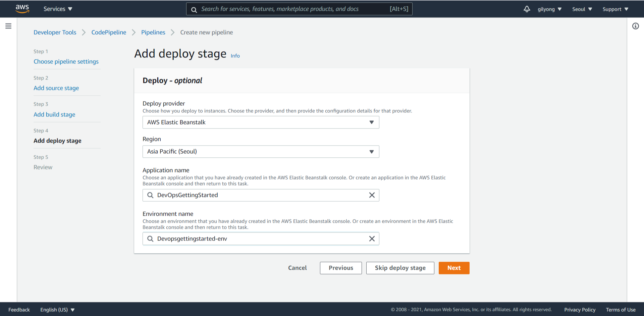Screen dimensions: 644x316
Task: Click Skip deploy stage button
Action: click(400, 268)
